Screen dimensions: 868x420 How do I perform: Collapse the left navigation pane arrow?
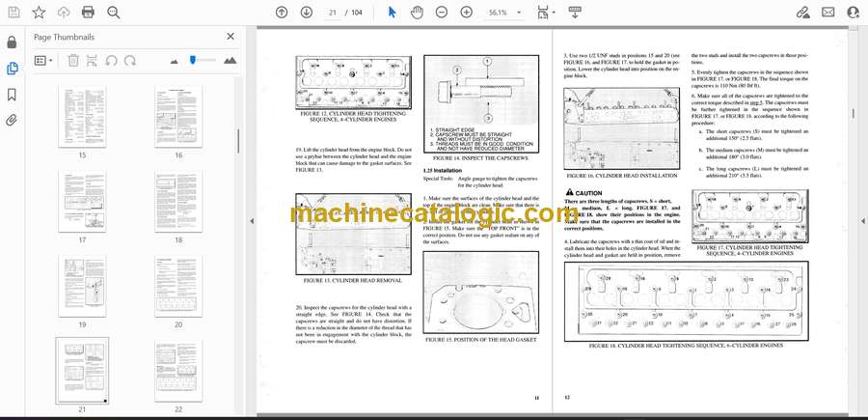tap(252, 221)
